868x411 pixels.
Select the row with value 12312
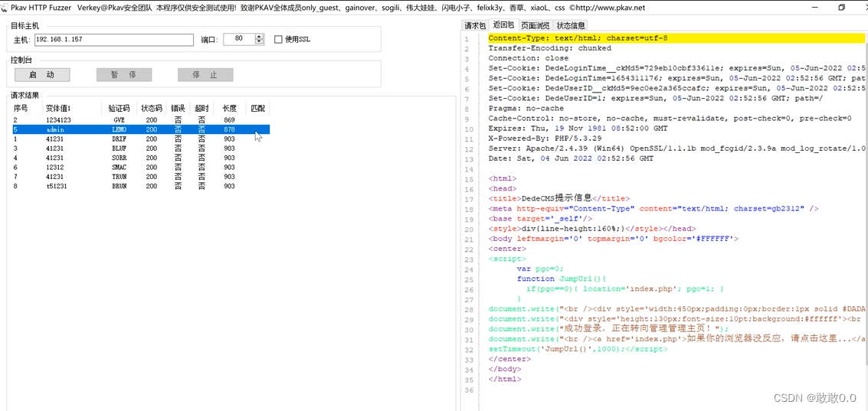point(141,167)
